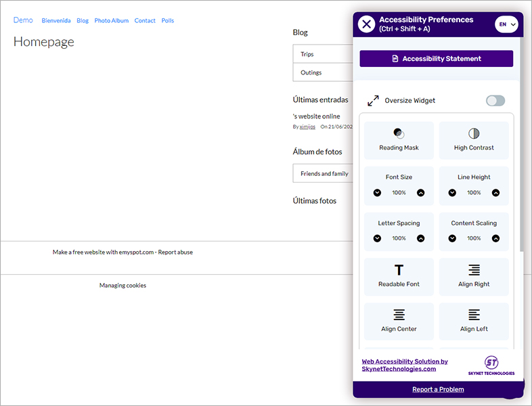Click the Últimas entradas heading
Viewport: 532px width, 406px height.
tap(321, 99)
